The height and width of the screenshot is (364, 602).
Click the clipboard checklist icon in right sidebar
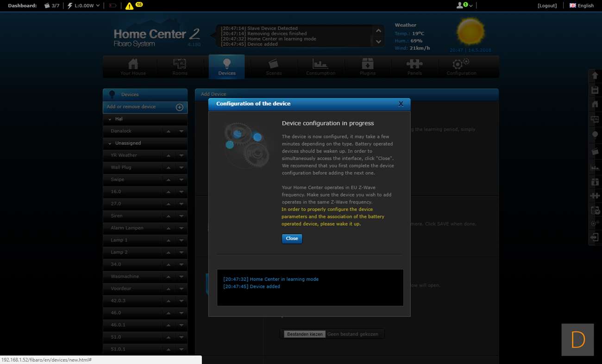tap(595, 210)
